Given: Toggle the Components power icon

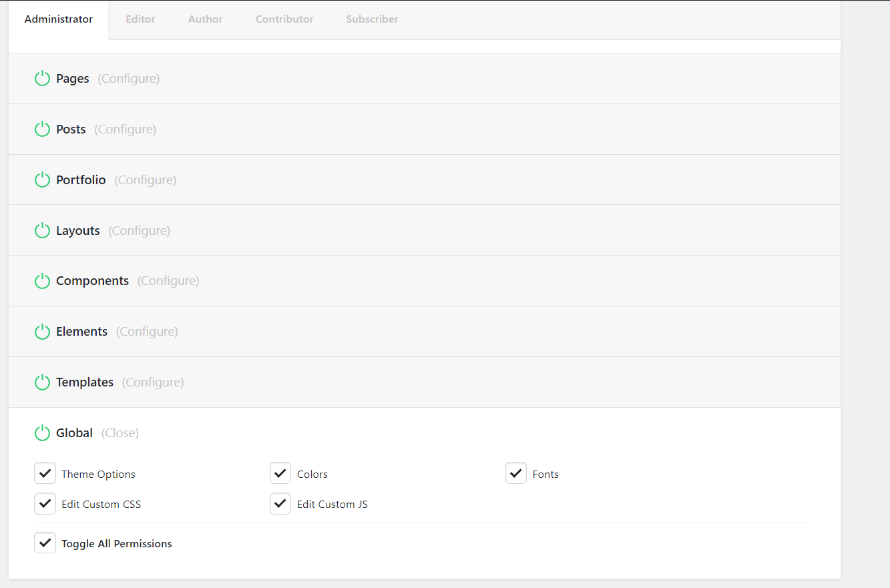Looking at the screenshot, I should point(42,281).
